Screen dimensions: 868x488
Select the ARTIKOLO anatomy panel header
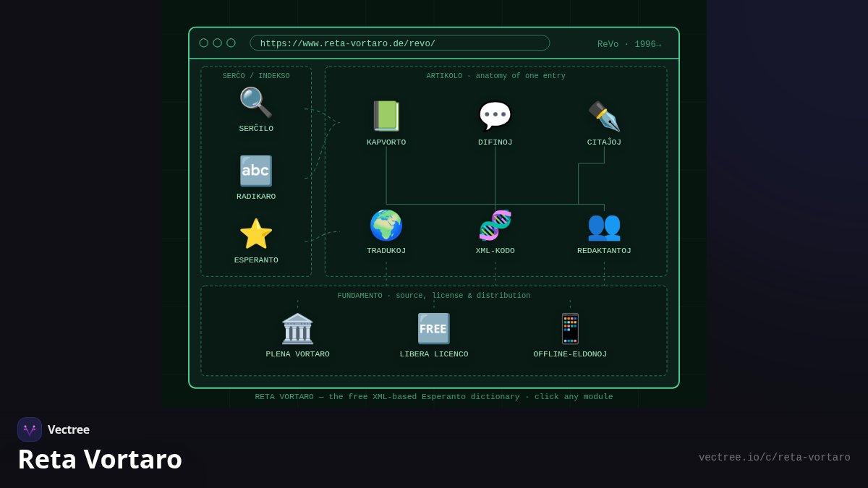click(x=496, y=77)
